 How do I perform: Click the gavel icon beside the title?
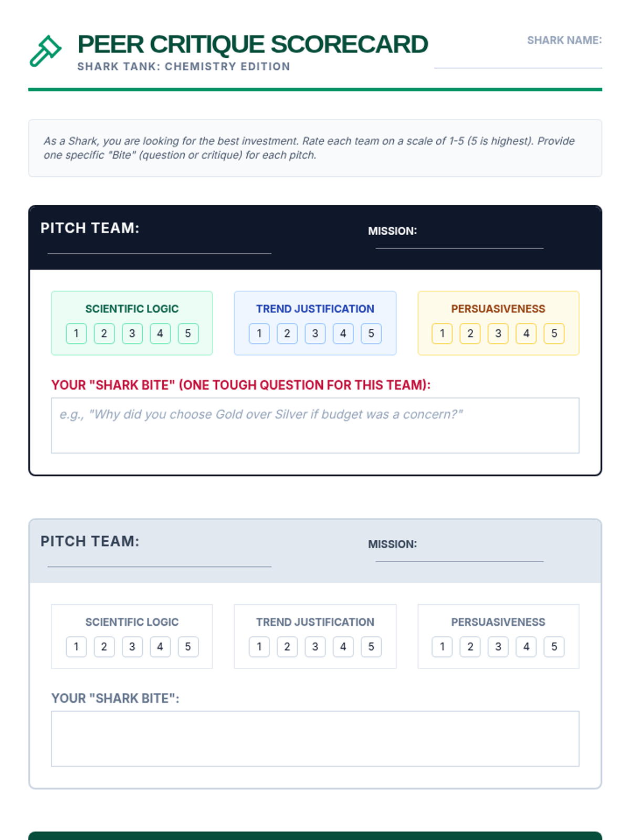pyautogui.click(x=45, y=51)
